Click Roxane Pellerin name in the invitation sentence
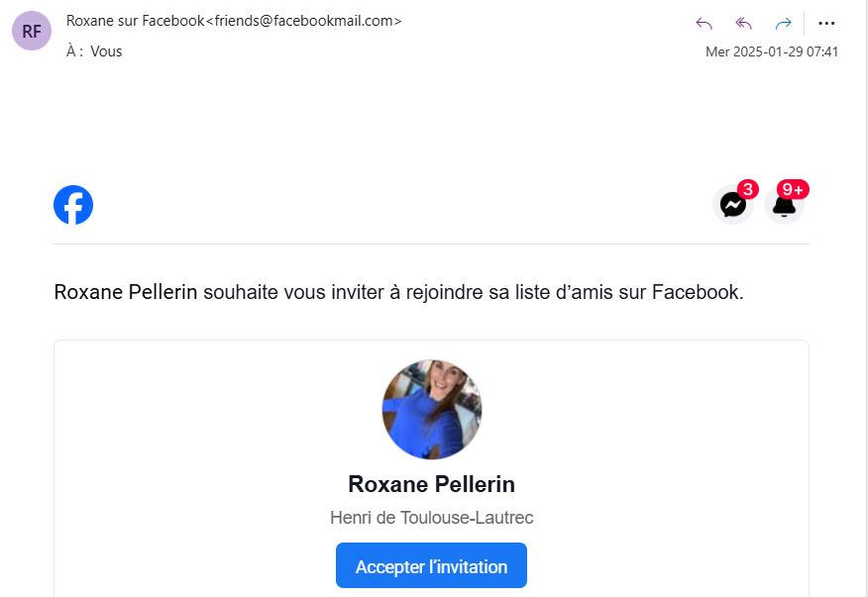This screenshot has width=868, height=597. [x=126, y=292]
